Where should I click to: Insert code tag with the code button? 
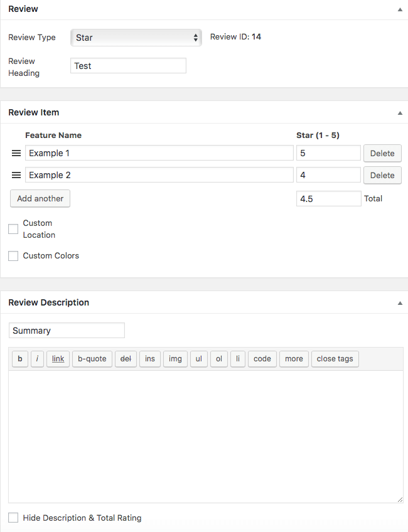pyautogui.click(x=262, y=359)
